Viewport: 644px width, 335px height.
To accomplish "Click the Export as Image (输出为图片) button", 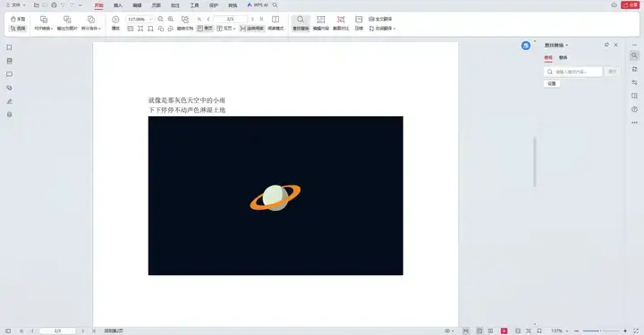I will point(67,23).
